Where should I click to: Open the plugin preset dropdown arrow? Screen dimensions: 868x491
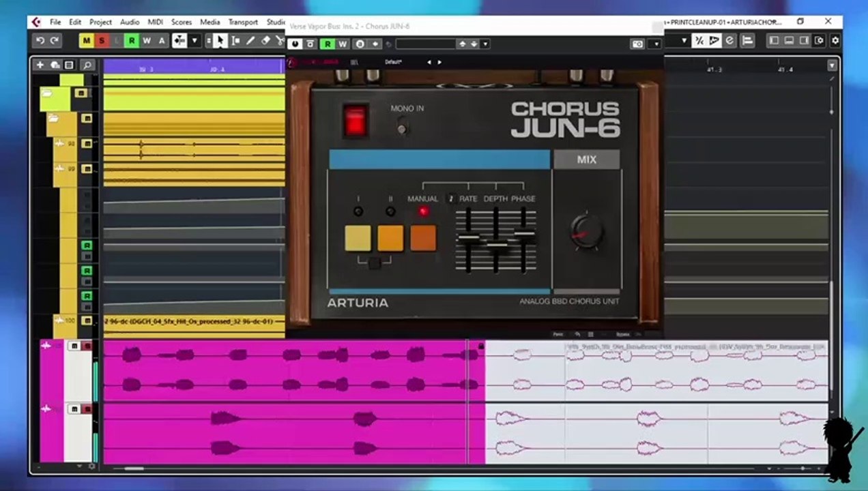[x=485, y=44]
